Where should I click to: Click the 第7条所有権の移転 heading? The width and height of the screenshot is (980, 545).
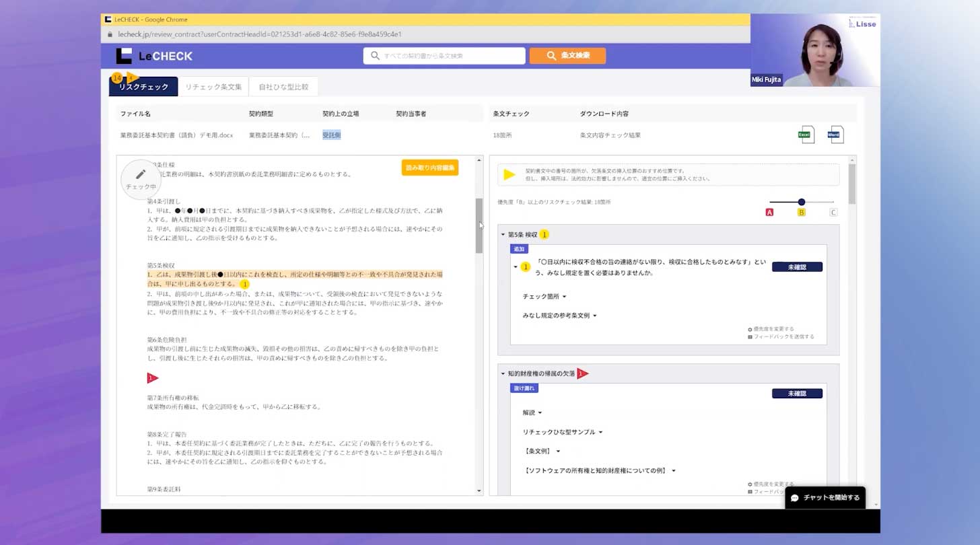[x=173, y=398]
